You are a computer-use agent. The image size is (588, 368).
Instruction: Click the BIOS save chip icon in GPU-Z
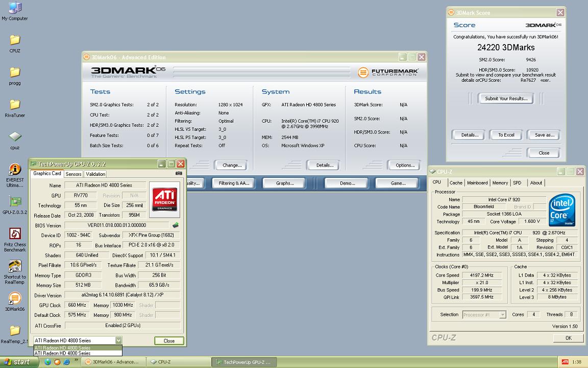coord(175,225)
